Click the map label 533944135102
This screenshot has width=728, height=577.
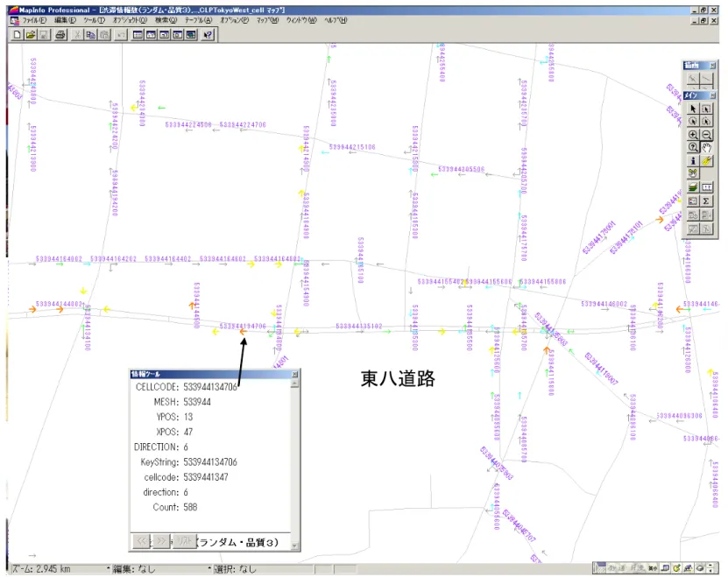359,327
